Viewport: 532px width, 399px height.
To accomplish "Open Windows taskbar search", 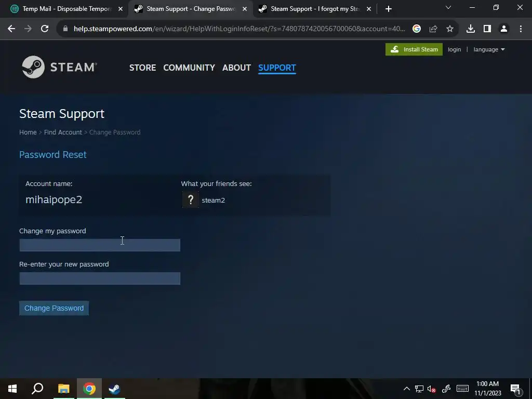I will [37, 389].
